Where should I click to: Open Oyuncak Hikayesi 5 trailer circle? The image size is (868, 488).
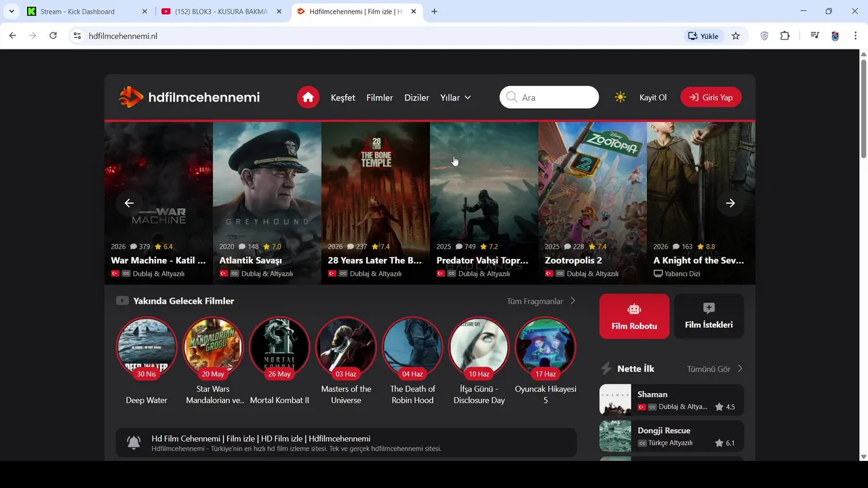[545, 347]
